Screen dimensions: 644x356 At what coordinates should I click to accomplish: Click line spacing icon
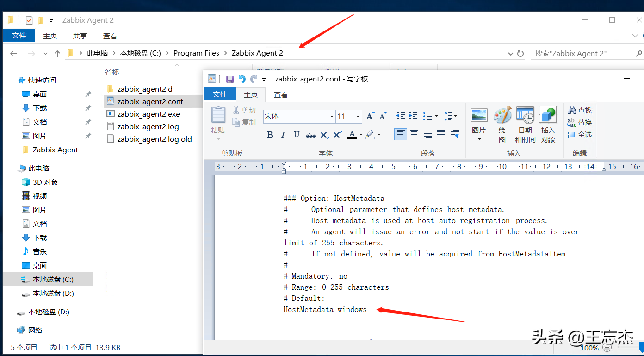click(447, 116)
